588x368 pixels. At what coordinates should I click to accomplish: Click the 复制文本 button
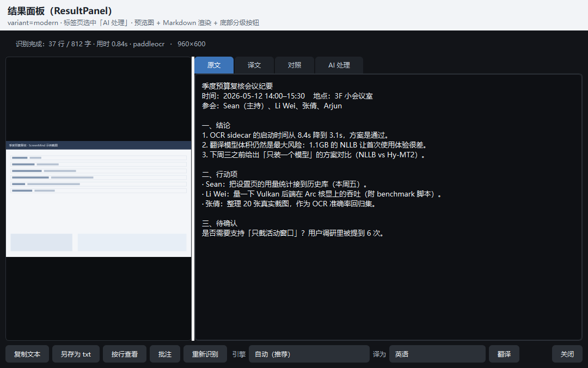click(27, 354)
